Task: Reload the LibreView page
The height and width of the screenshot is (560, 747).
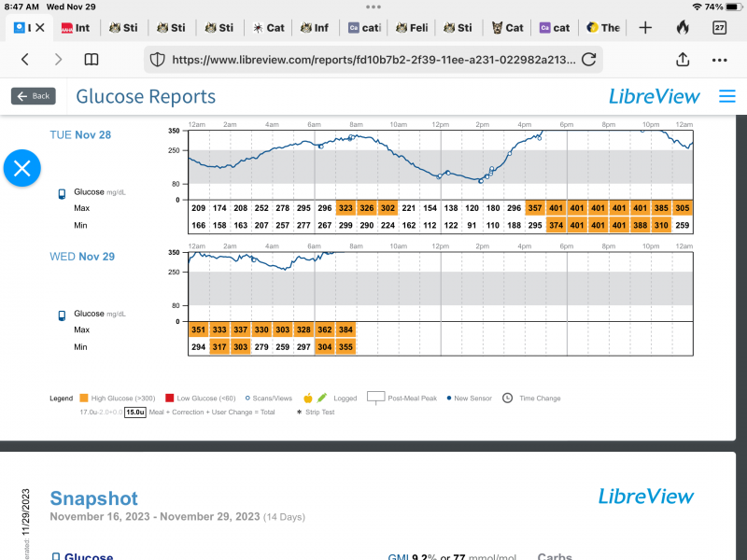Action: pyautogui.click(x=588, y=60)
